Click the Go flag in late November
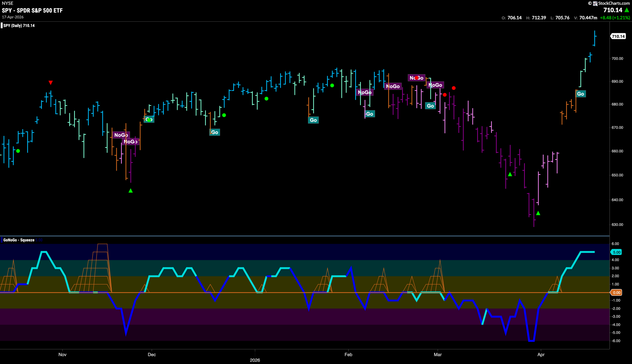632x364 pixels. [x=149, y=119]
